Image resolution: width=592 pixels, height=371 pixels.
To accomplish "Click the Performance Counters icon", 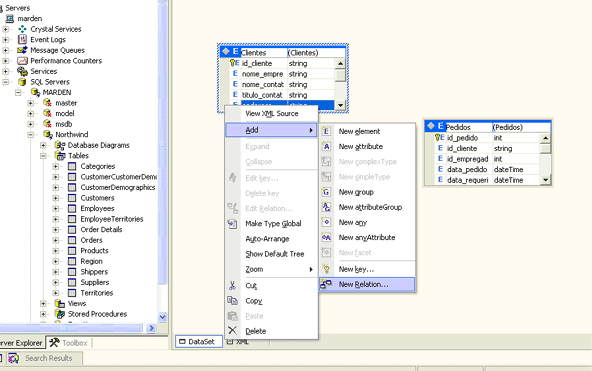I will pos(22,60).
